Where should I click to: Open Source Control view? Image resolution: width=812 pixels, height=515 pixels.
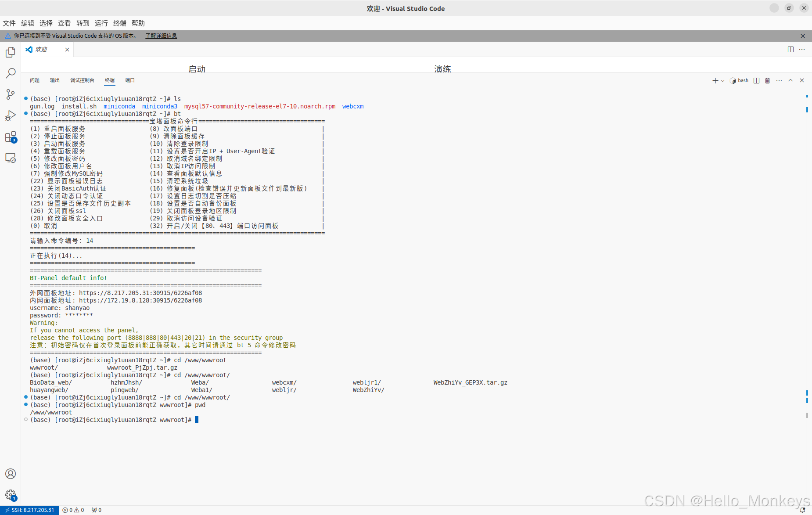coord(11,94)
